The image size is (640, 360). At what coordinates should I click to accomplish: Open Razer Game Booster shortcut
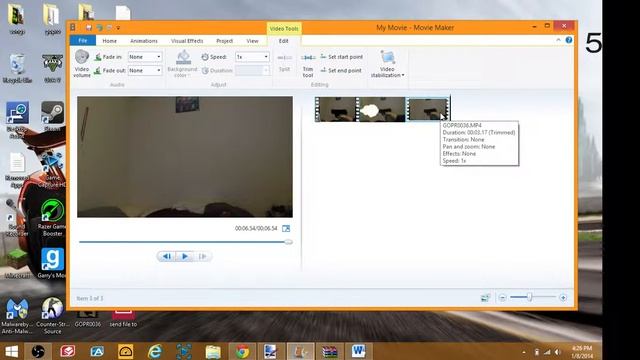point(53,218)
